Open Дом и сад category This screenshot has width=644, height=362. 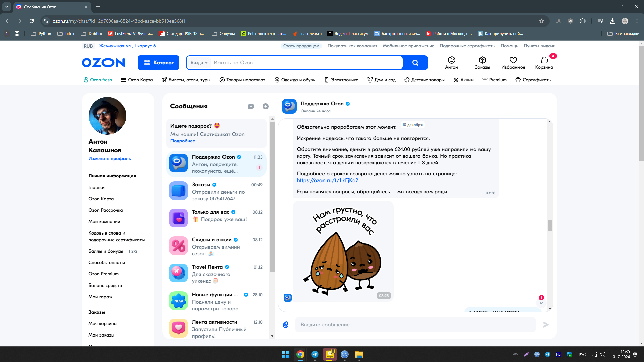(382, 80)
